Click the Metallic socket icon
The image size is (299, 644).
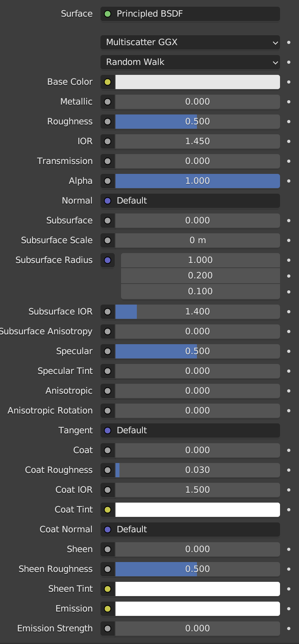click(x=108, y=102)
